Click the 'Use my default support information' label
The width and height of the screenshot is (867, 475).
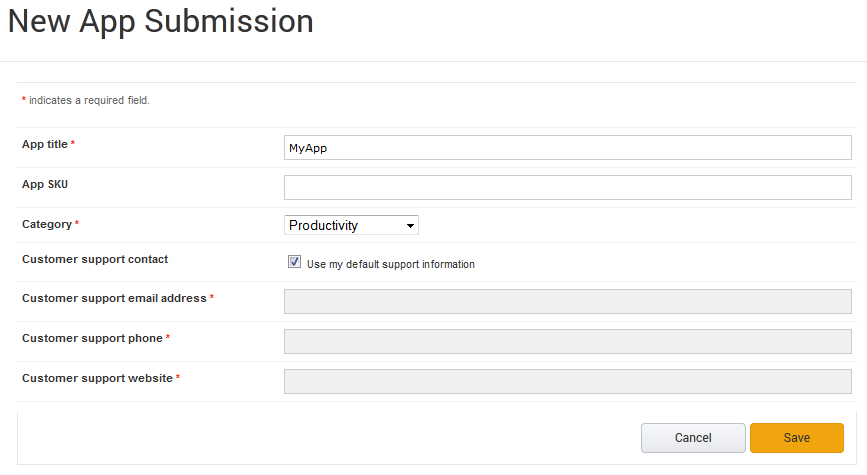pos(391,264)
